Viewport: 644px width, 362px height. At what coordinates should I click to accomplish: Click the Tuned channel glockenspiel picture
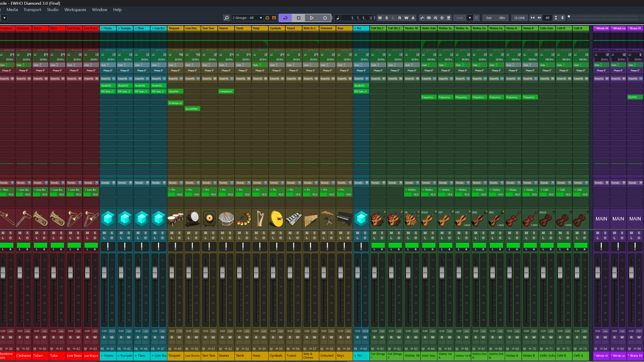tap(294, 219)
